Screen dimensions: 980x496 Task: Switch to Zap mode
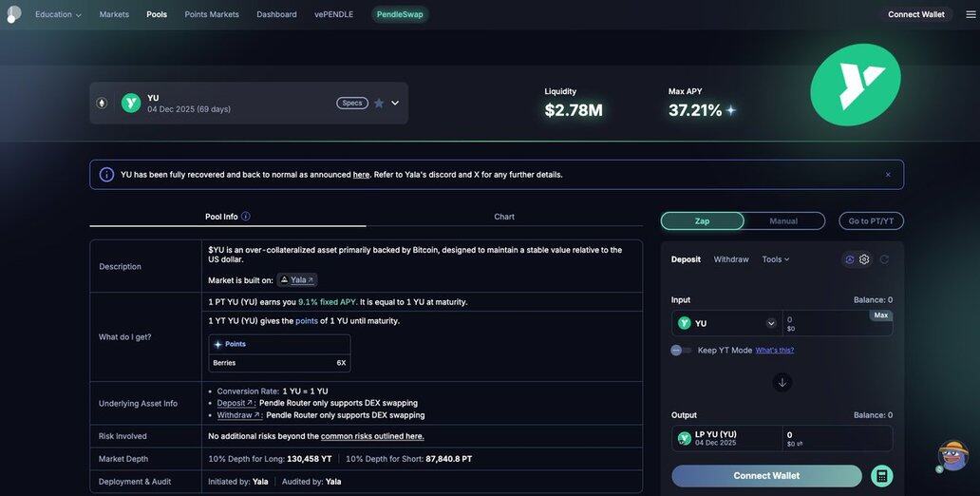pos(702,220)
